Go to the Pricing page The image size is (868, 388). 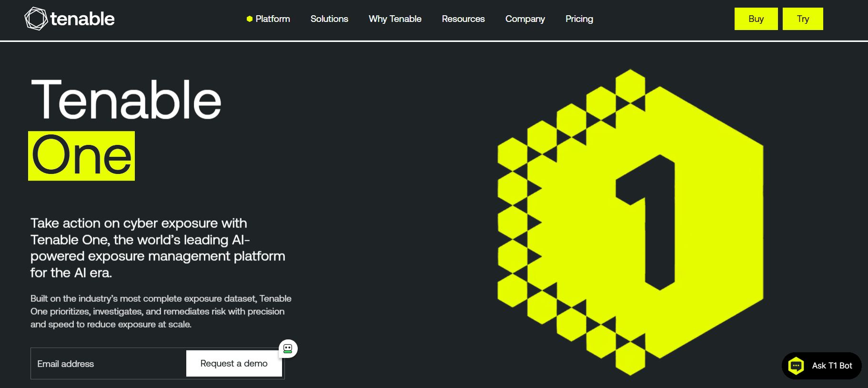coord(579,19)
